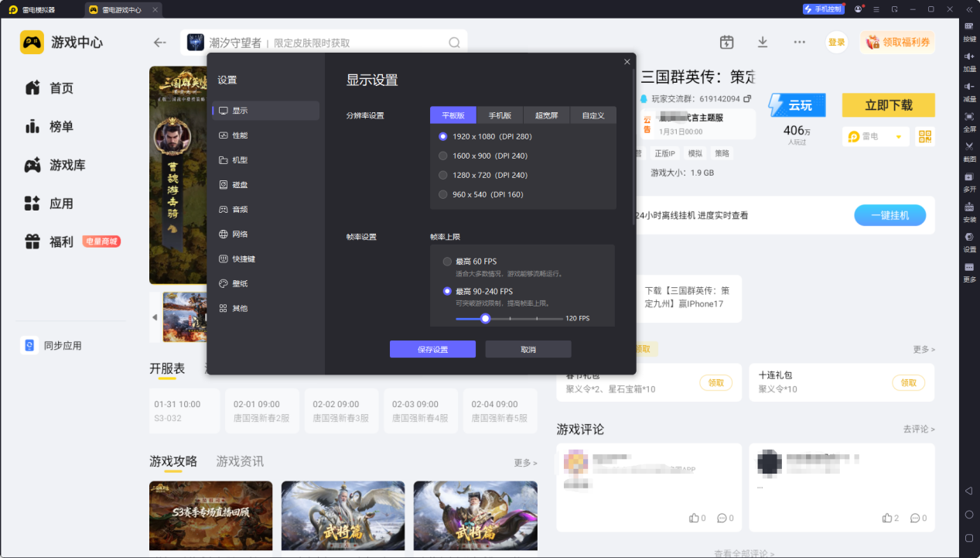Click the 一键挂机 button
980x558 pixels.
890,215
